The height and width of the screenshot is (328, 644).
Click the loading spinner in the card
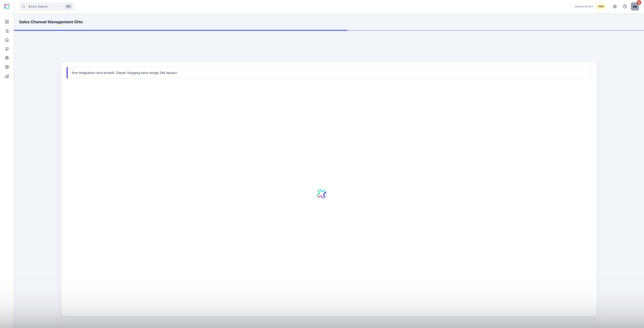[x=322, y=194]
